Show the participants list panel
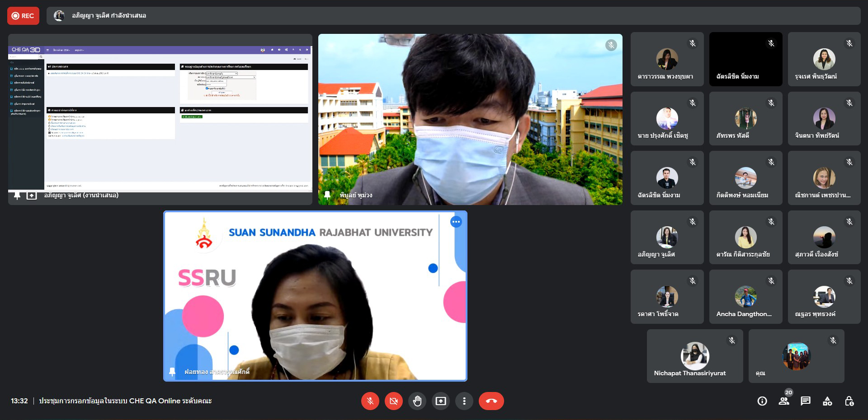 (x=784, y=401)
